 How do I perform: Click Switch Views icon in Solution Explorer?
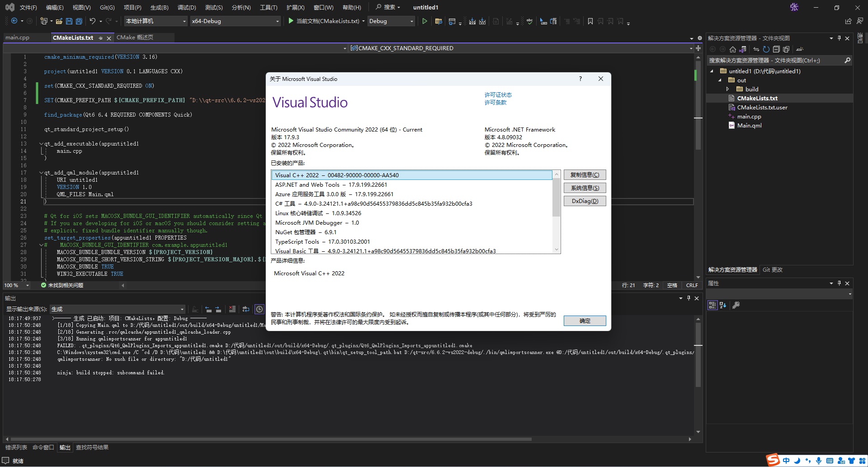click(x=743, y=49)
